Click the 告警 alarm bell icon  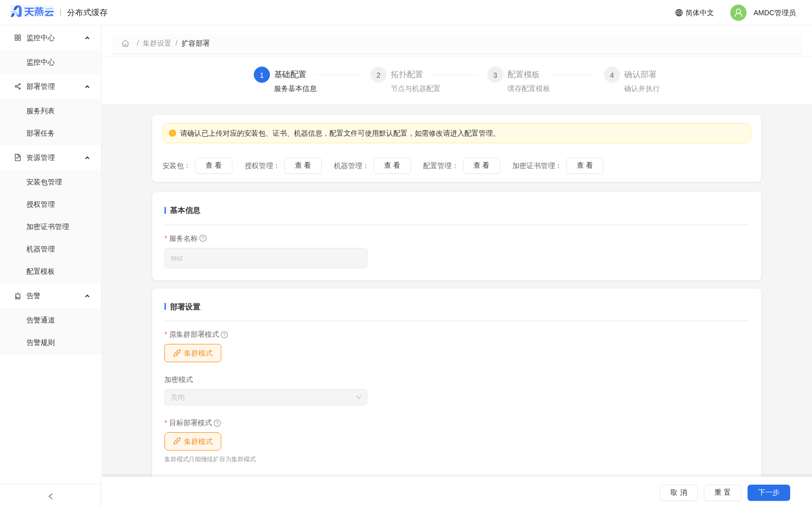point(18,296)
